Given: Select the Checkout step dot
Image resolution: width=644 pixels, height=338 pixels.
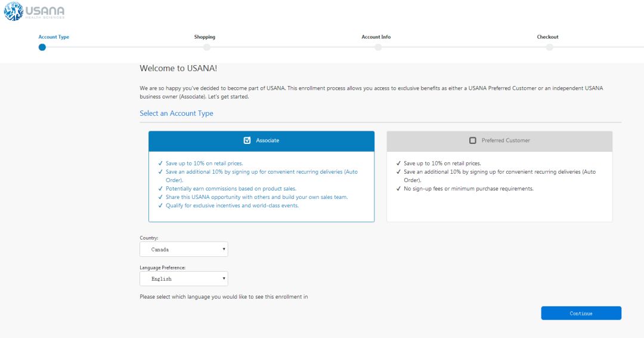Looking at the screenshot, I should click(549, 47).
